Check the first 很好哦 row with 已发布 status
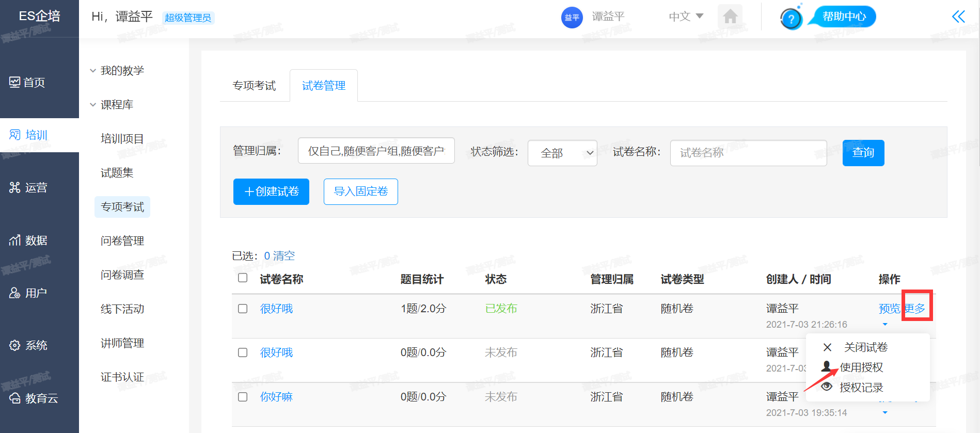This screenshot has width=980, height=433. click(243, 309)
